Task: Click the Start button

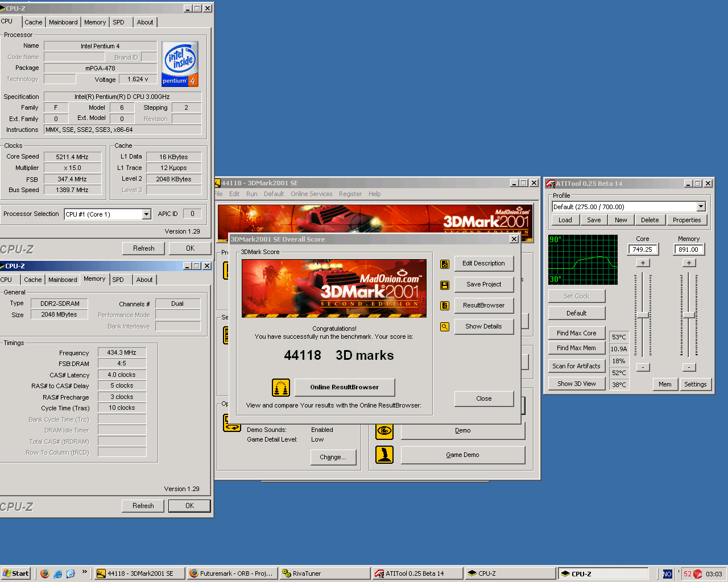Action: (x=16, y=573)
